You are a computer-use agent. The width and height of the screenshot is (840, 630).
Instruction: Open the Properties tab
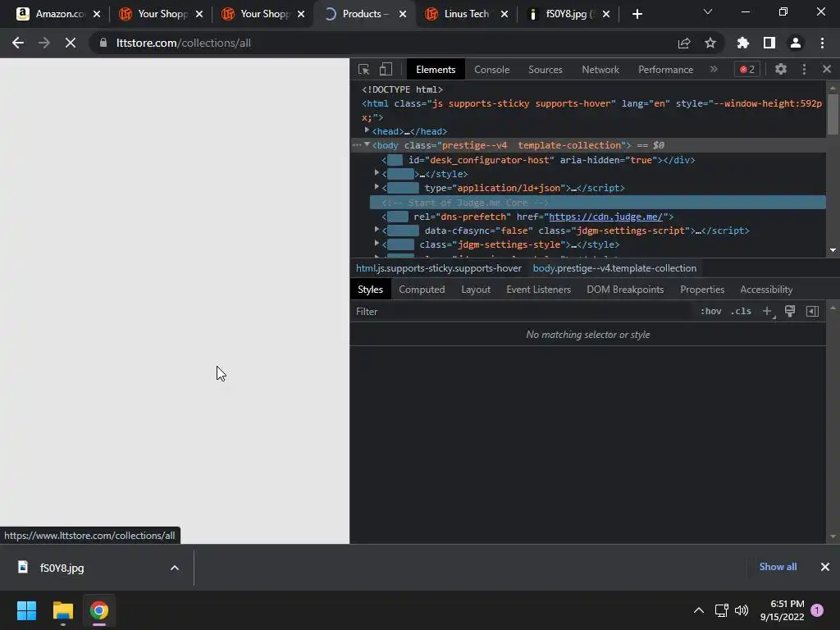(702, 290)
